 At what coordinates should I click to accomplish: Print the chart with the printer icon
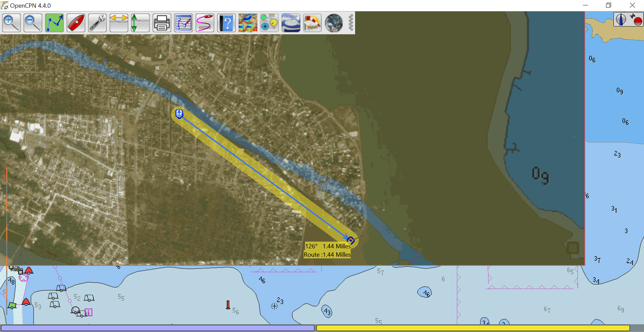162,23
